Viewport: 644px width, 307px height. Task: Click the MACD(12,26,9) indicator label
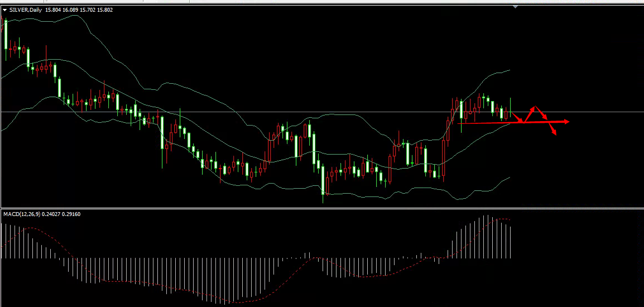click(22, 214)
